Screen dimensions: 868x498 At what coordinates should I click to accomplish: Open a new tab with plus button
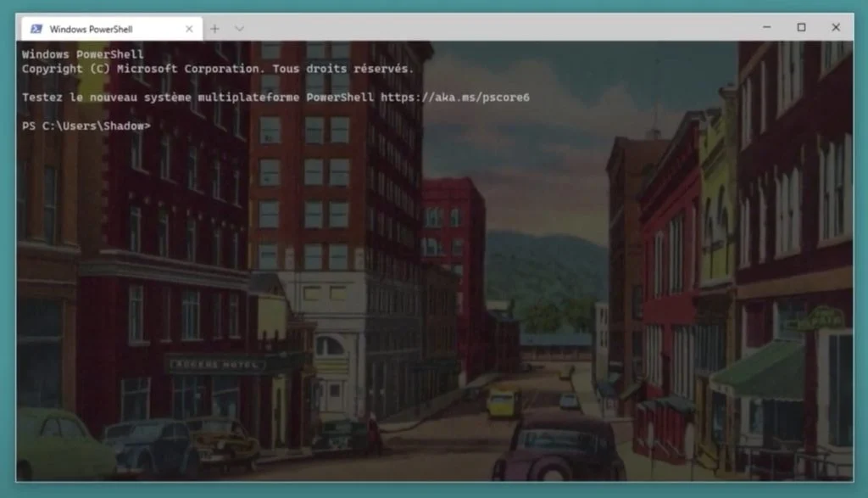click(x=214, y=29)
